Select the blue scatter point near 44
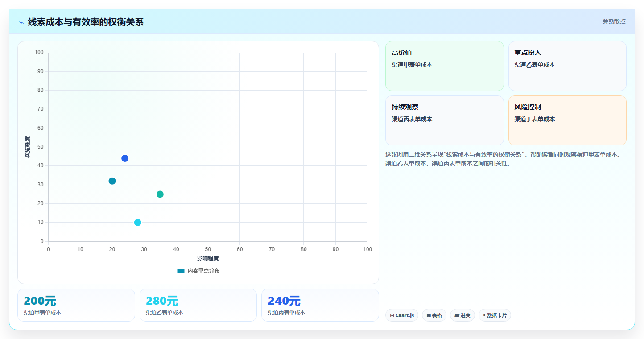 point(125,158)
